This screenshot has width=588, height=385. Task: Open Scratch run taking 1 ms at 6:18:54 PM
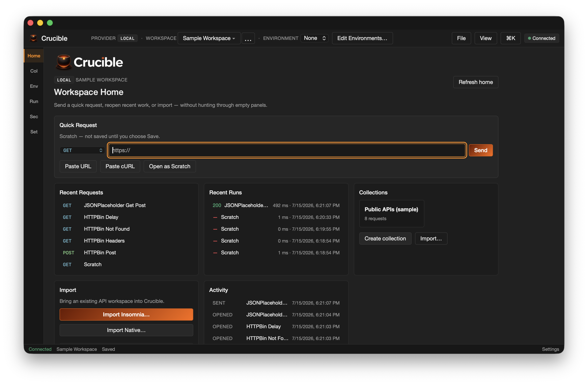(276, 253)
